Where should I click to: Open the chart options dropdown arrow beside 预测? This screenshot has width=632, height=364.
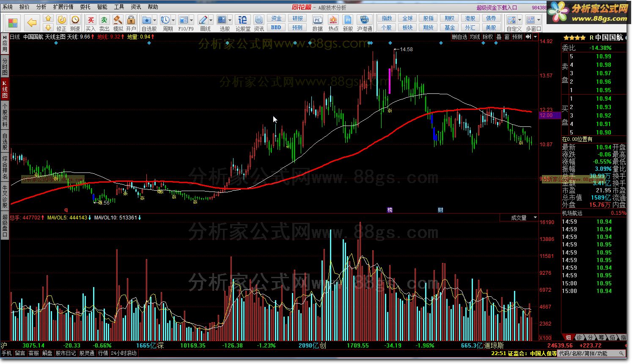click(x=535, y=37)
